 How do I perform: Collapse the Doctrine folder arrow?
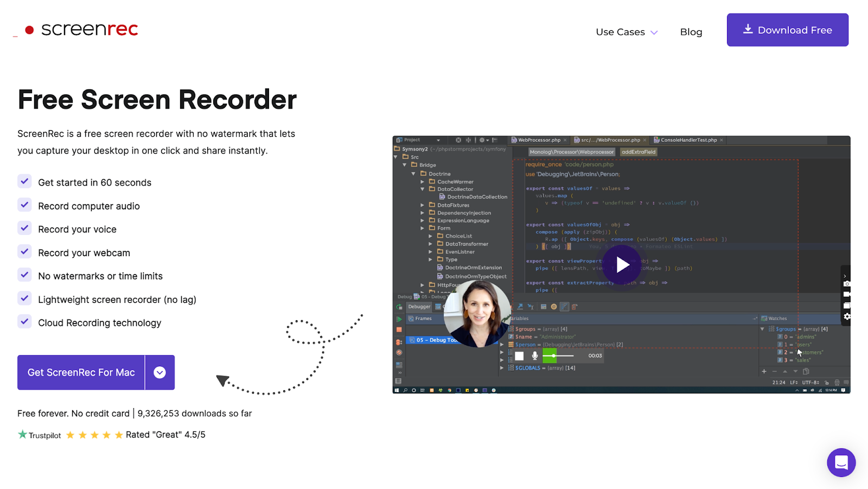(x=413, y=174)
